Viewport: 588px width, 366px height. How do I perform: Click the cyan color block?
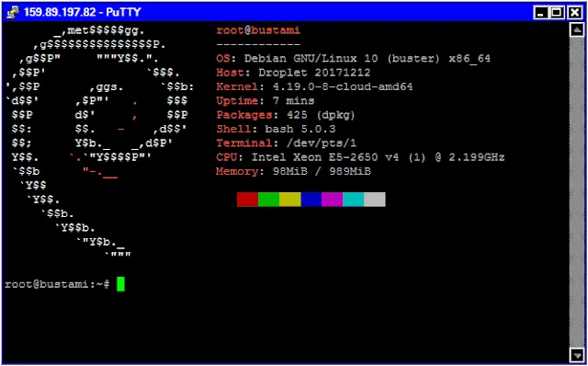(x=353, y=200)
